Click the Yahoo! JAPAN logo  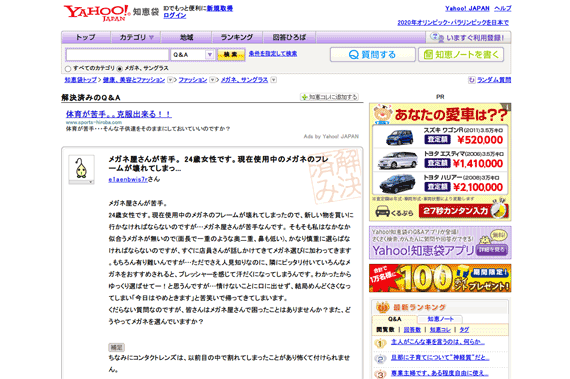(96, 13)
